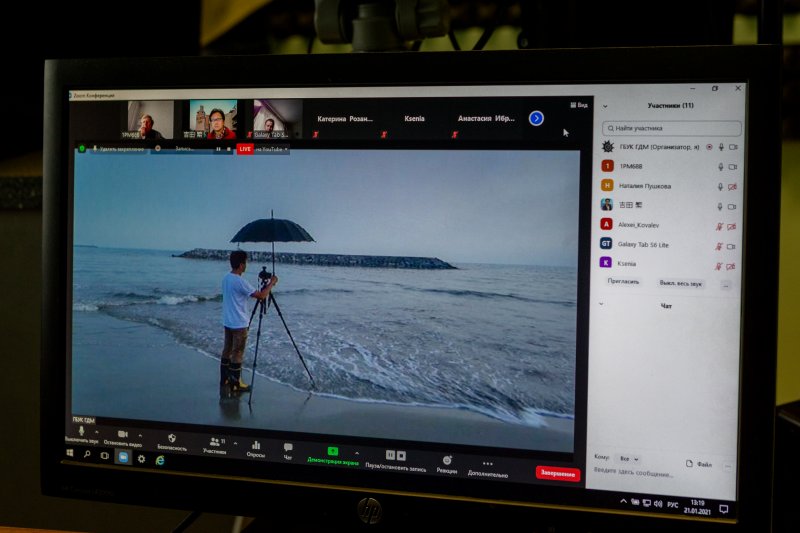The width and height of the screenshot is (800, 533).
Task: Open Чат icon in toolbar
Action: (x=288, y=447)
